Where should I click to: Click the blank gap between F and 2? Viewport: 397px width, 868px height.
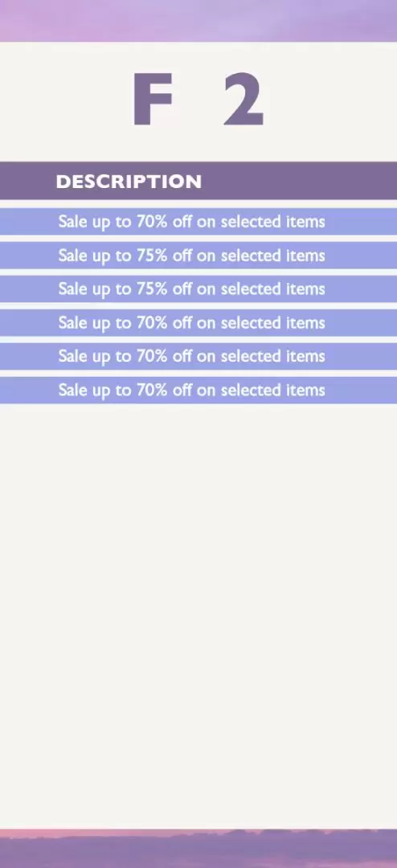pos(198,100)
